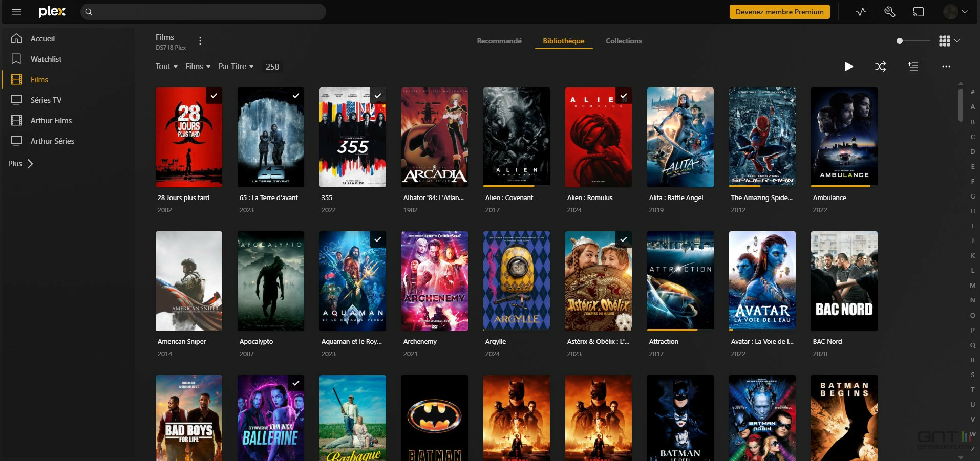Click the add to playlist icon
The height and width of the screenshot is (461, 980).
pyautogui.click(x=913, y=67)
